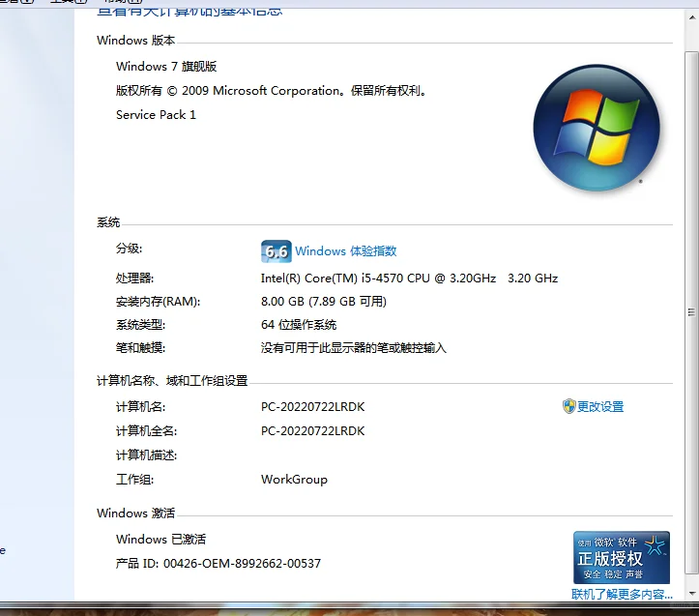
Task: Click the 没有可用于此显示器的笔或触控输入 text
Action: click(x=354, y=348)
